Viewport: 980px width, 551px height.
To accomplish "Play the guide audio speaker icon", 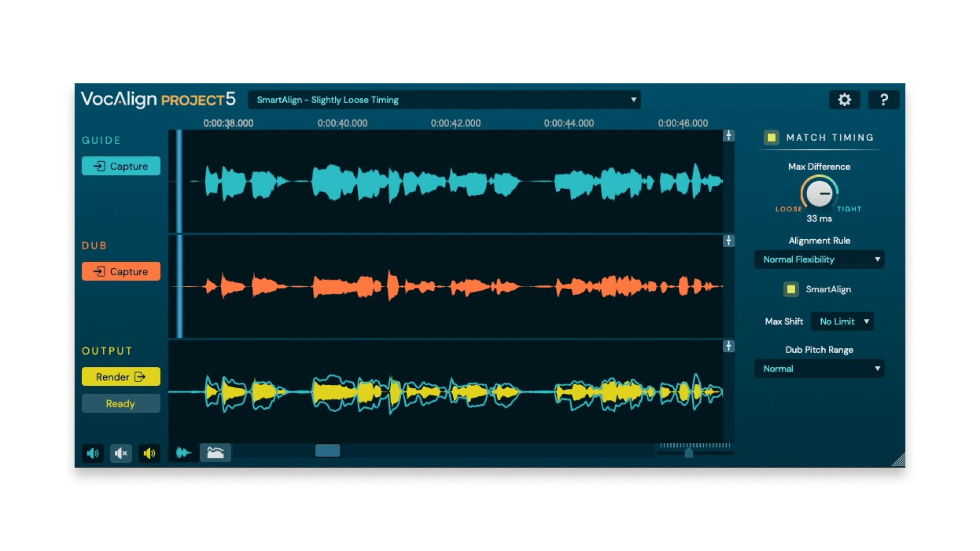I will [x=93, y=453].
